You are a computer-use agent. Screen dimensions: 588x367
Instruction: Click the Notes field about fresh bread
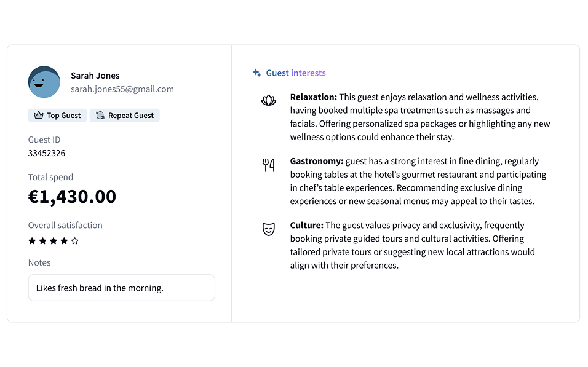[122, 288]
